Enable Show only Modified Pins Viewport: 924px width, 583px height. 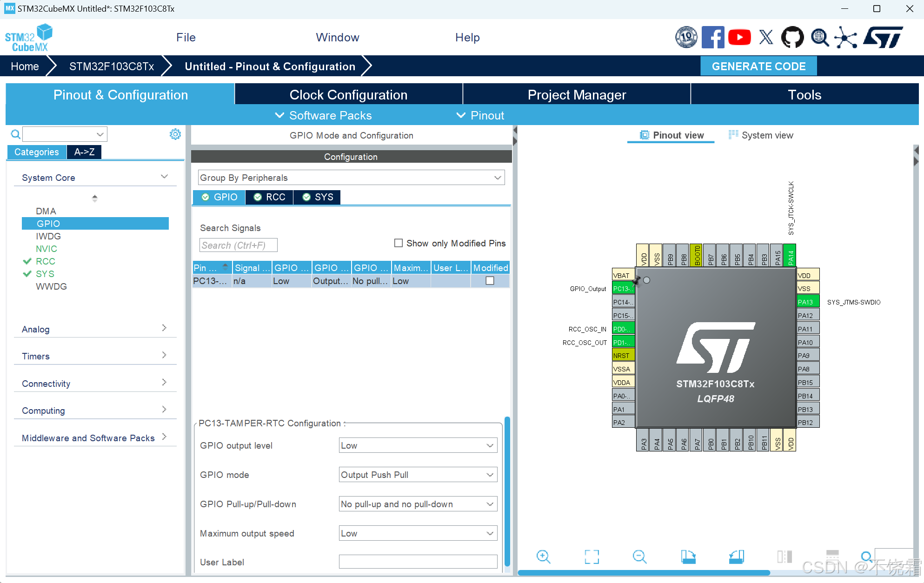coord(399,243)
